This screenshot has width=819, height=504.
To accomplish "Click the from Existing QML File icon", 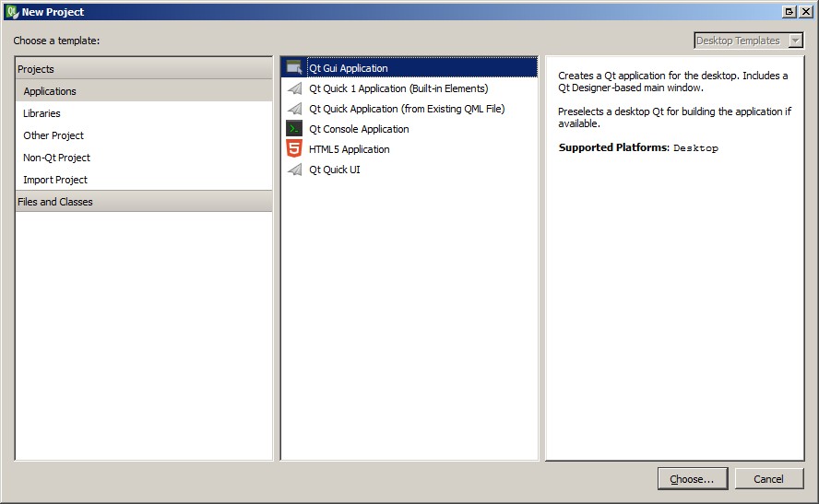I will coord(294,109).
